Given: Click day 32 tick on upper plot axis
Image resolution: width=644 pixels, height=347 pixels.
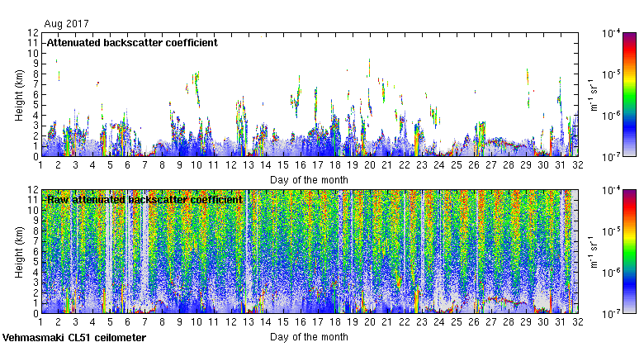Looking at the screenshot, I should click(578, 165).
